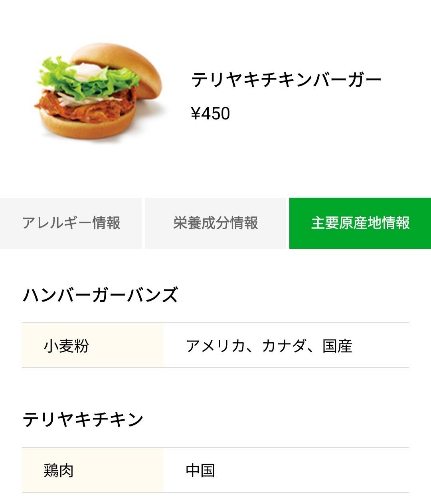Open the アレルギー情報 tab

(x=71, y=223)
